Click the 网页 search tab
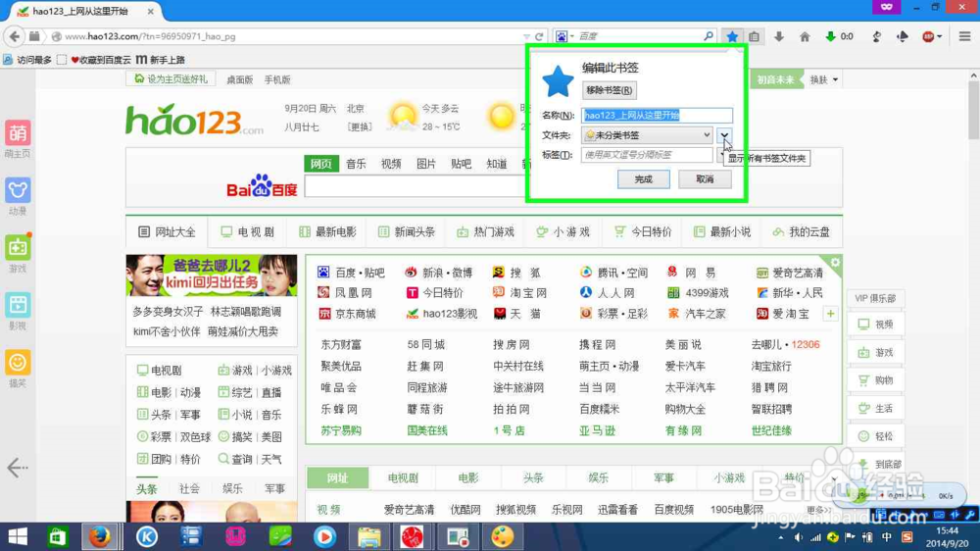This screenshot has width=980, height=551. 321,164
